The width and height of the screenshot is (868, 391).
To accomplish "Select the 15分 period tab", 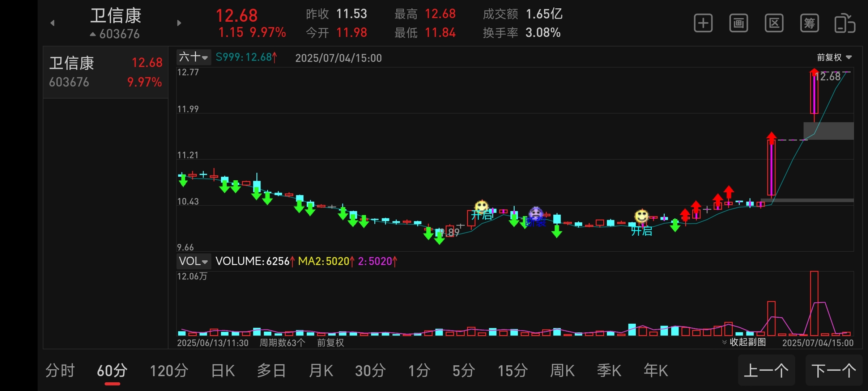I will (513, 370).
